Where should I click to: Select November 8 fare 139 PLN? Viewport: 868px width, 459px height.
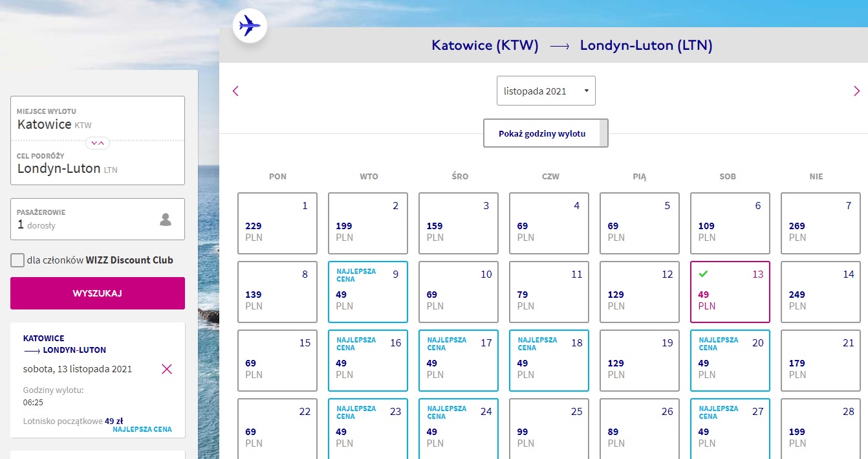(x=277, y=292)
